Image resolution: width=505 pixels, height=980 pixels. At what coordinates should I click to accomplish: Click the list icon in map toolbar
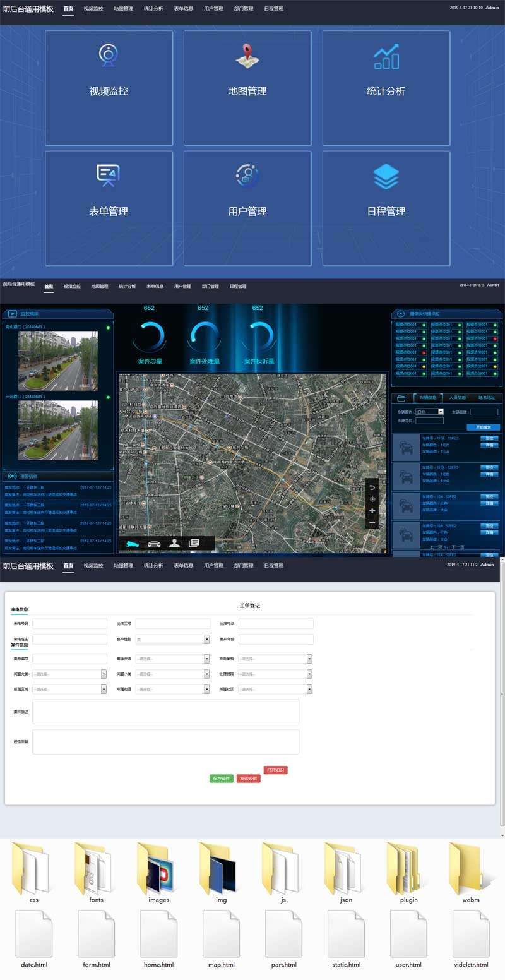(x=194, y=543)
